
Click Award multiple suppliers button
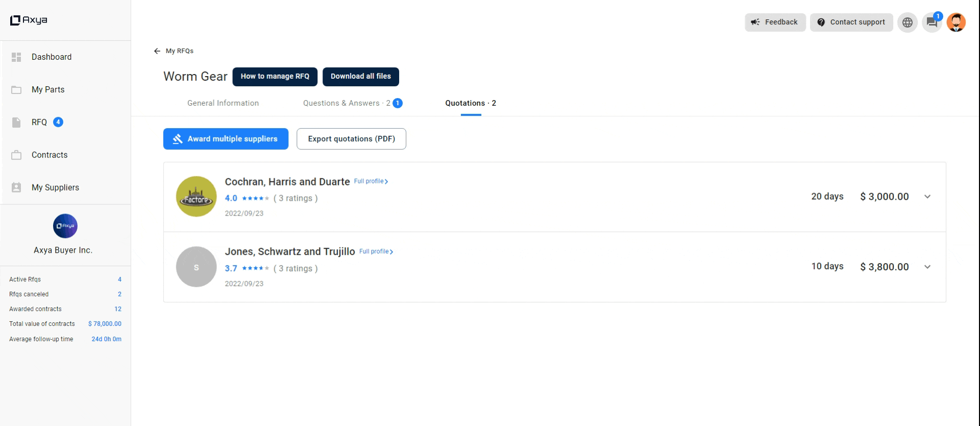(x=226, y=139)
